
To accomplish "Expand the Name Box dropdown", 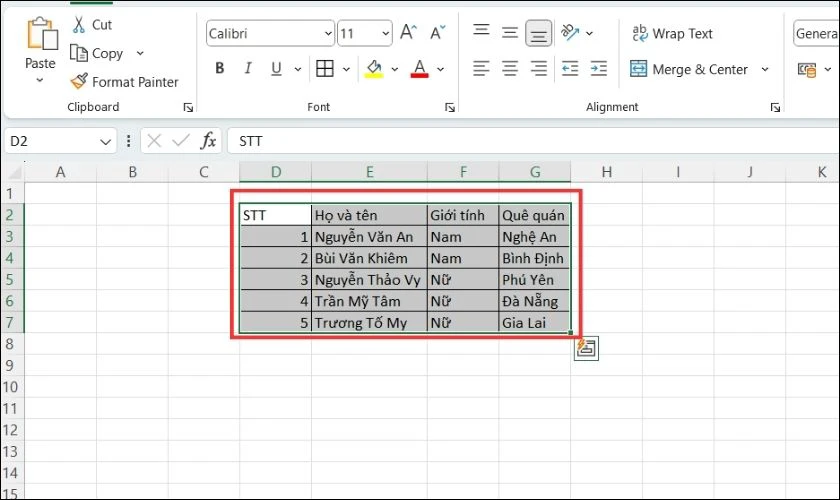I will (x=105, y=142).
